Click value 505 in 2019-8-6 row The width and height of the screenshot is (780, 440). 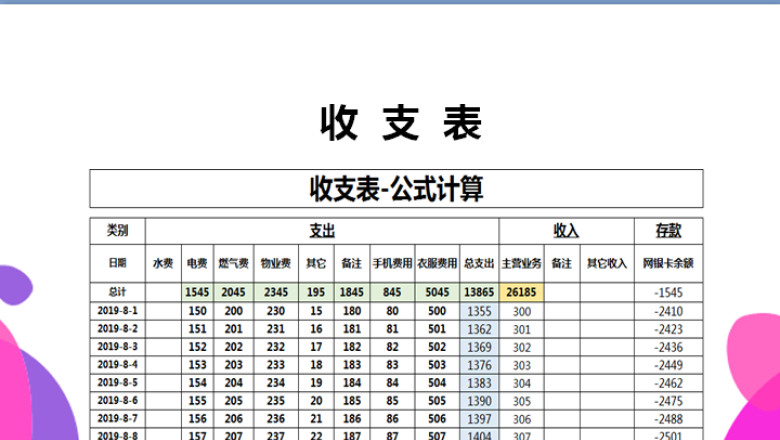click(437, 401)
